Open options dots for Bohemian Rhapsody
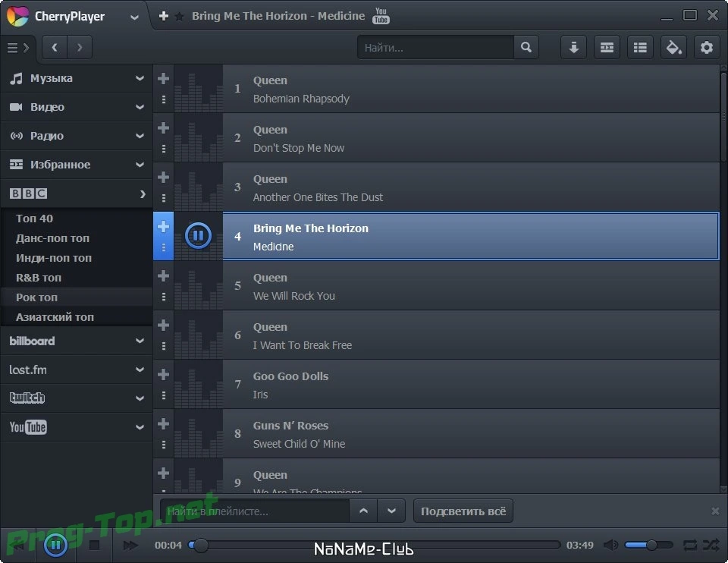Image resolution: width=728 pixels, height=563 pixels. click(164, 99)
